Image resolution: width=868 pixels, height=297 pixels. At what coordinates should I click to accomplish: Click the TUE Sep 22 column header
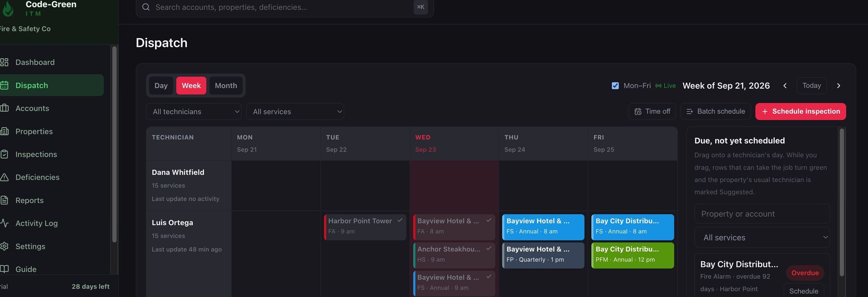[365, 143]
